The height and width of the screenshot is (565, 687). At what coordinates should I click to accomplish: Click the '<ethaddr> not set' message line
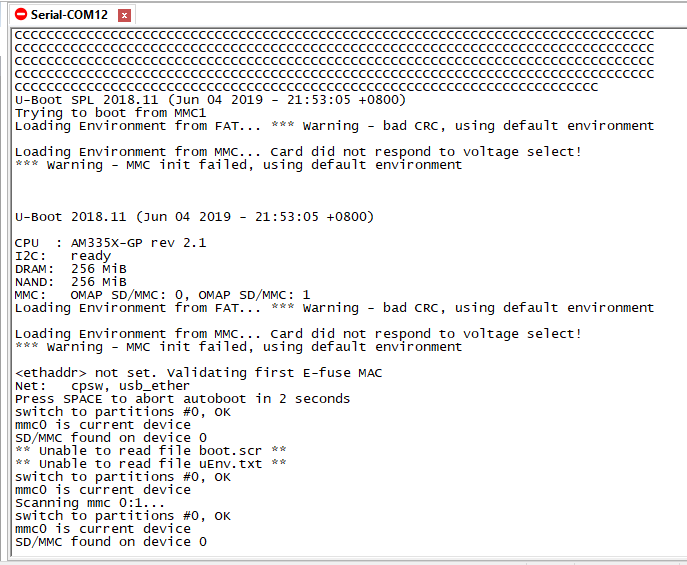point(198,373)
